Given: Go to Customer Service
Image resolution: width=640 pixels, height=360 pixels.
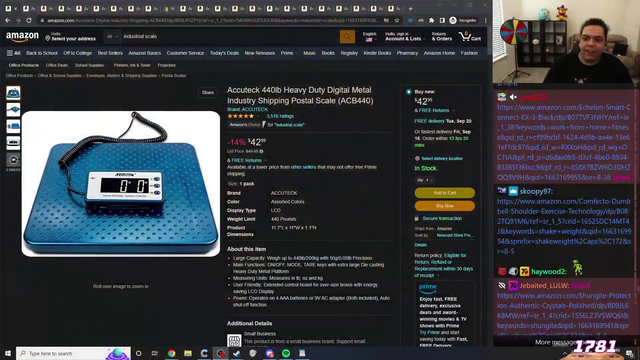Looking at the screenshot, I should (185, 53).
